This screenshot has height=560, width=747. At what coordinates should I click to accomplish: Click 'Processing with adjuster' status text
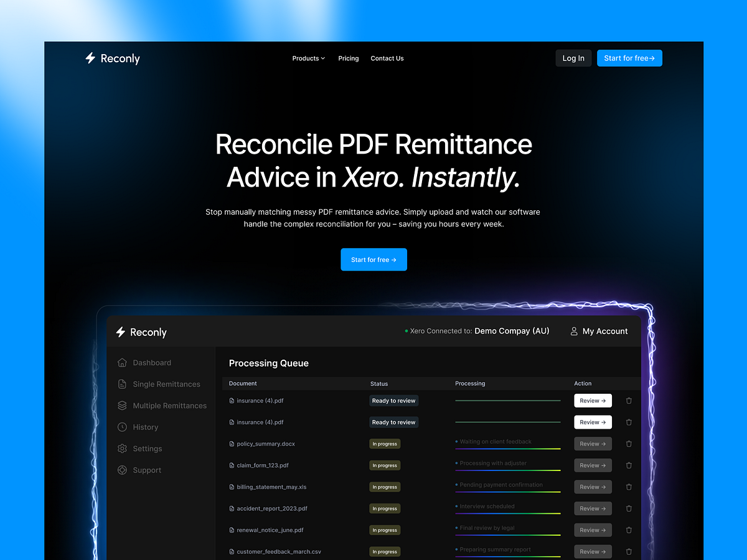pyautogui.click(x=493, y=463)
